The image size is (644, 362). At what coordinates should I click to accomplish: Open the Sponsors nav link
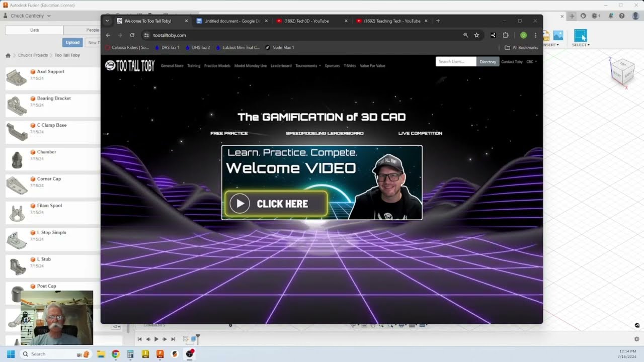coord(332,66)
